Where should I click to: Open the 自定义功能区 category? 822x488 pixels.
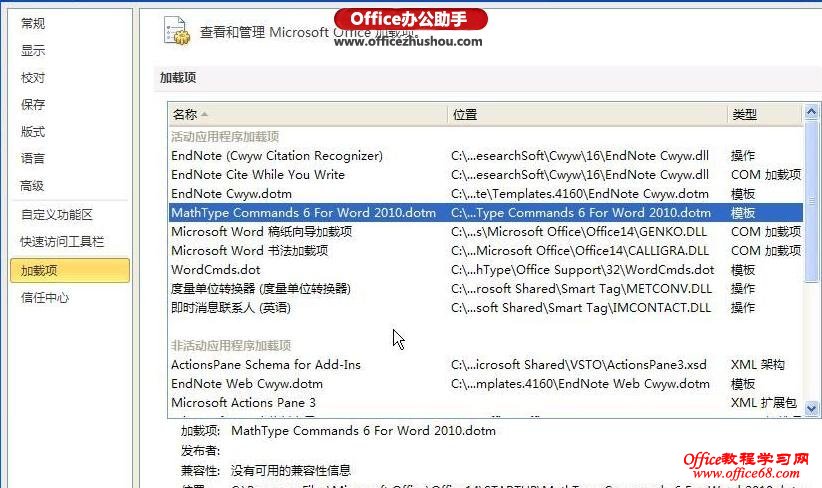tap(57, 215)
